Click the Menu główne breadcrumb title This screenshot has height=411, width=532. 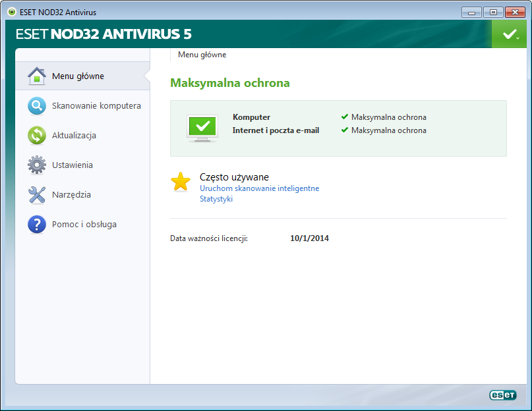(202, 55)
